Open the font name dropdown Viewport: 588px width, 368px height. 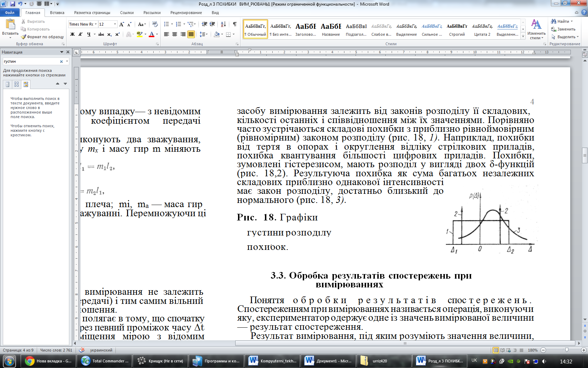point(96,24)
